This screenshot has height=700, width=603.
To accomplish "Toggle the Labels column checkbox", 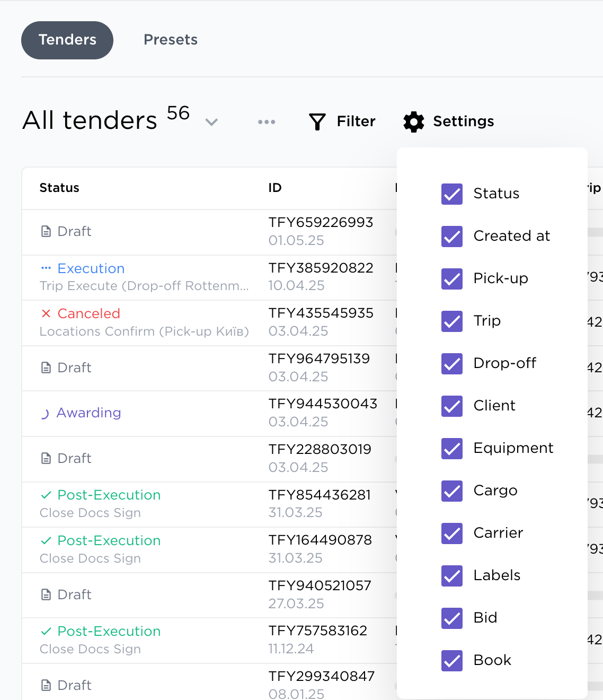I will [452, 576].
